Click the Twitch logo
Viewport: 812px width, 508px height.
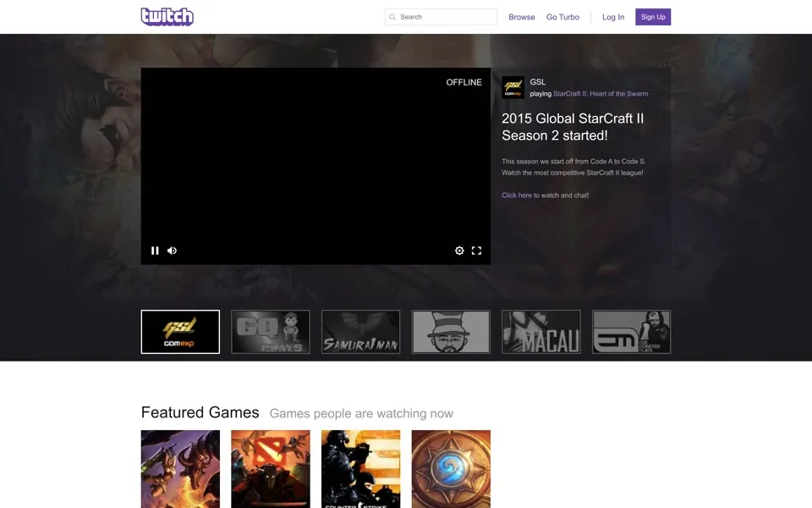pos(167,17)
